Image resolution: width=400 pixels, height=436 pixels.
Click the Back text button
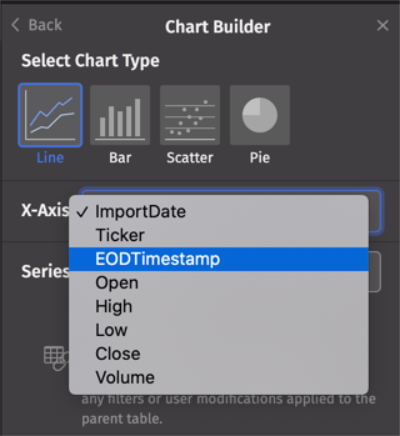pyautogui.click(x=45, y=25)
